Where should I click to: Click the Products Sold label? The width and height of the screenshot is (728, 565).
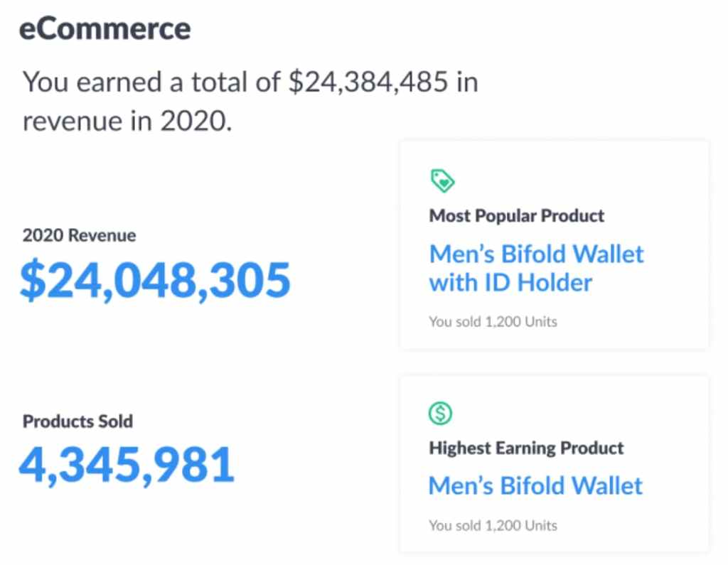tap(77, 421)
